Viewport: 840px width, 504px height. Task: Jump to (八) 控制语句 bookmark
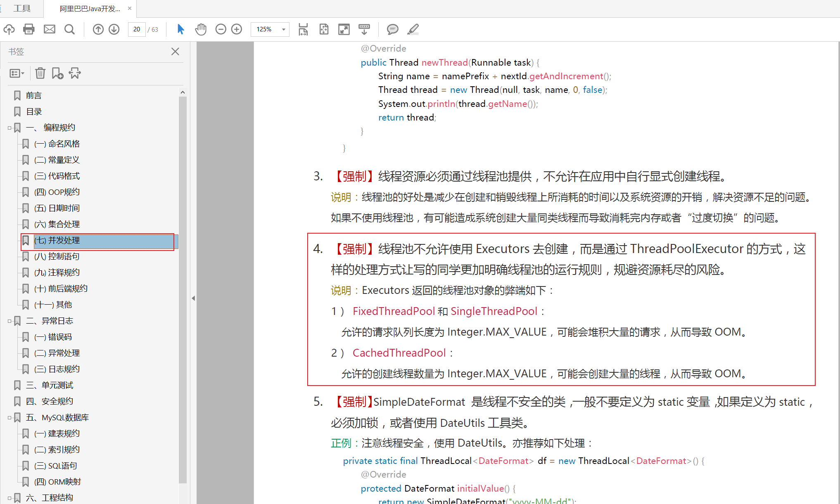pyautogui.click(x=57, y=256)
